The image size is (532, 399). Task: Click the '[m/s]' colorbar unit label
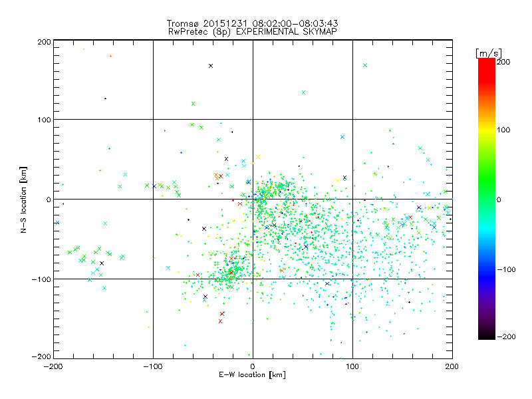click(489, 53)
